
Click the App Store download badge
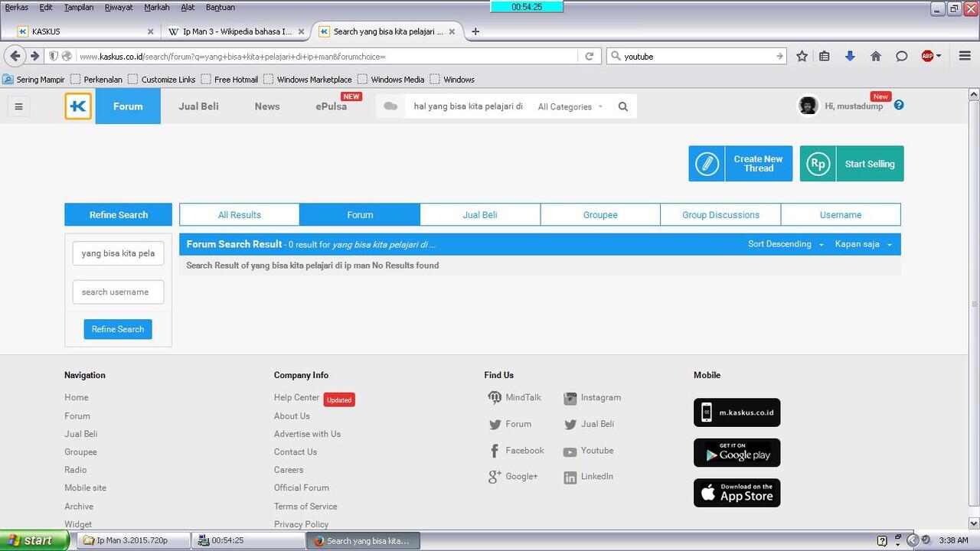[x=737, y=493]
